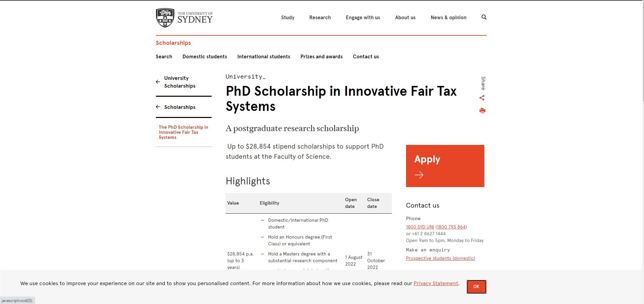Click the 'A postgraduate research scholarship' subtitle

(x=292, y=128)
